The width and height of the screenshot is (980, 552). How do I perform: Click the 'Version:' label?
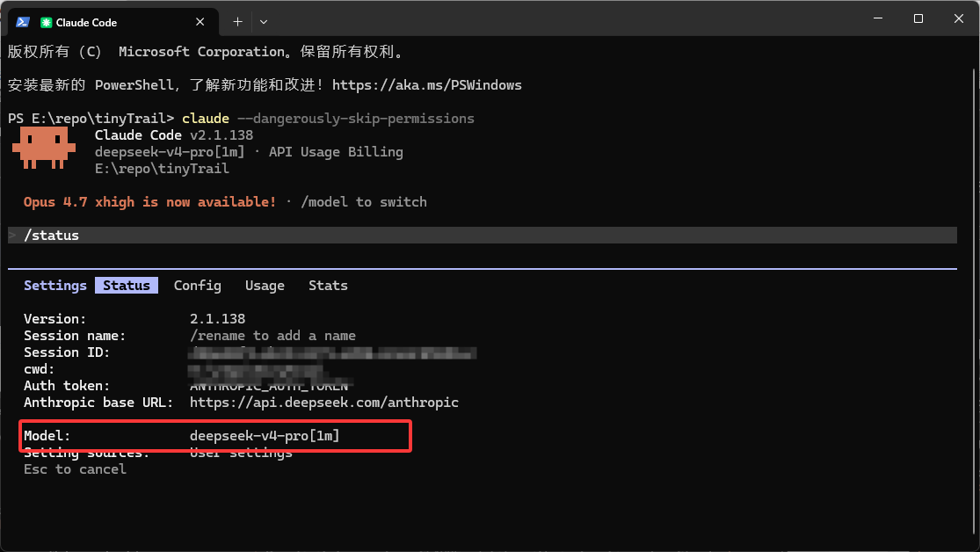(x=55, y=319)
